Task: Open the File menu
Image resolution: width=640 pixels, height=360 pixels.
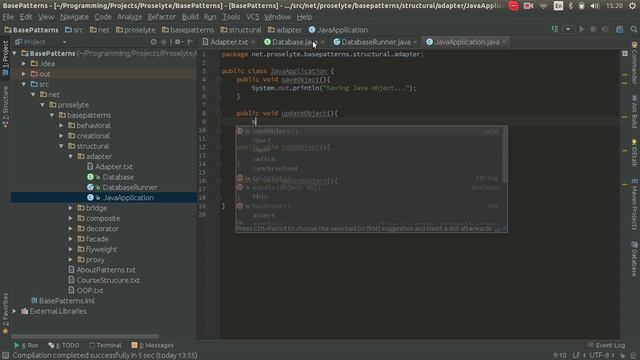Action: 8,17
